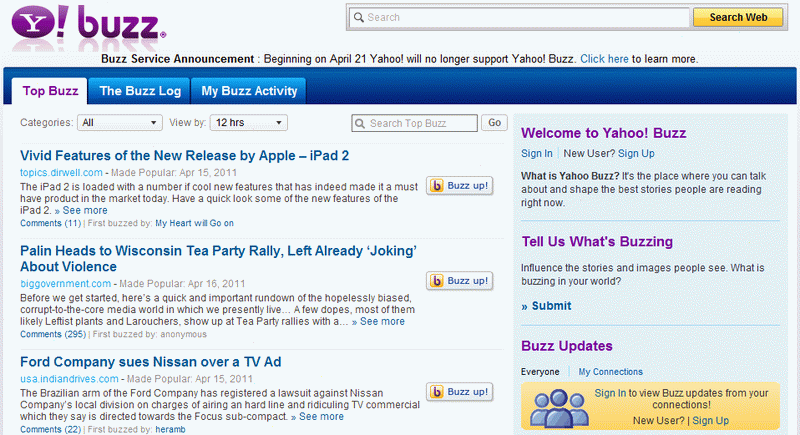Select the Everyone tab in Buzz Updates
This screenshot has width=800, height=435.
[540, 372]
